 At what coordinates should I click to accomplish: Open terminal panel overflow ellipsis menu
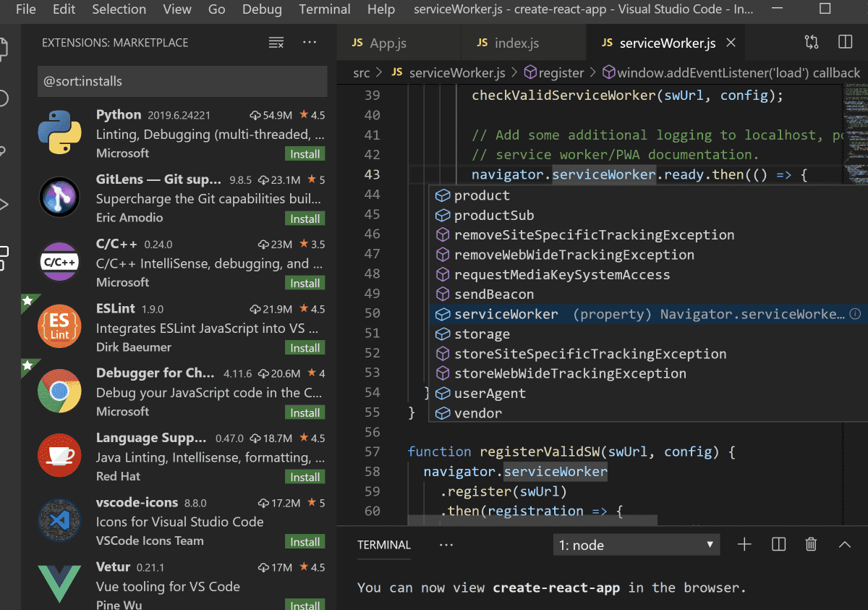tap(446, 545)
